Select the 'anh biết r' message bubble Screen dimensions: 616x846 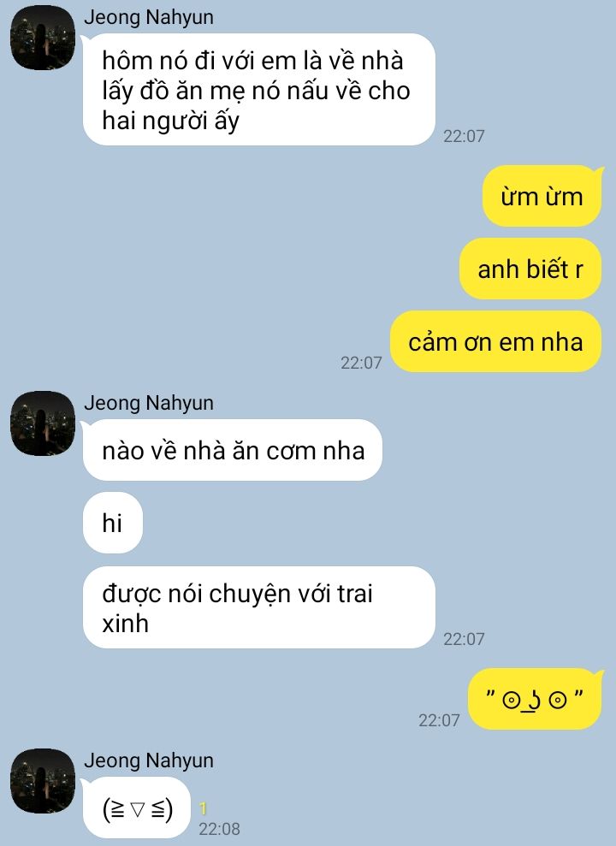tap(530, 269)
